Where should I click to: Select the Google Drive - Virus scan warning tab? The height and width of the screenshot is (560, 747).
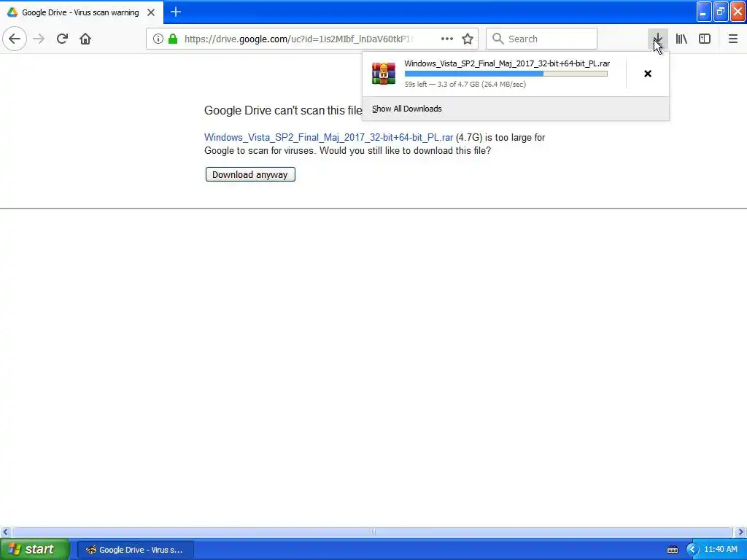click(x=82, y=12)
